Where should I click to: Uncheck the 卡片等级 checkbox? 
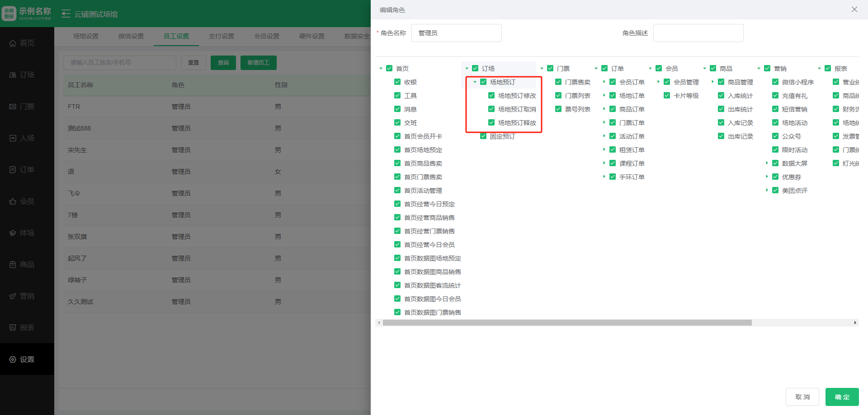[x=667, y=95]
